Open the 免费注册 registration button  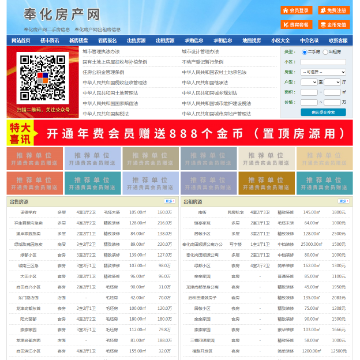334,10
